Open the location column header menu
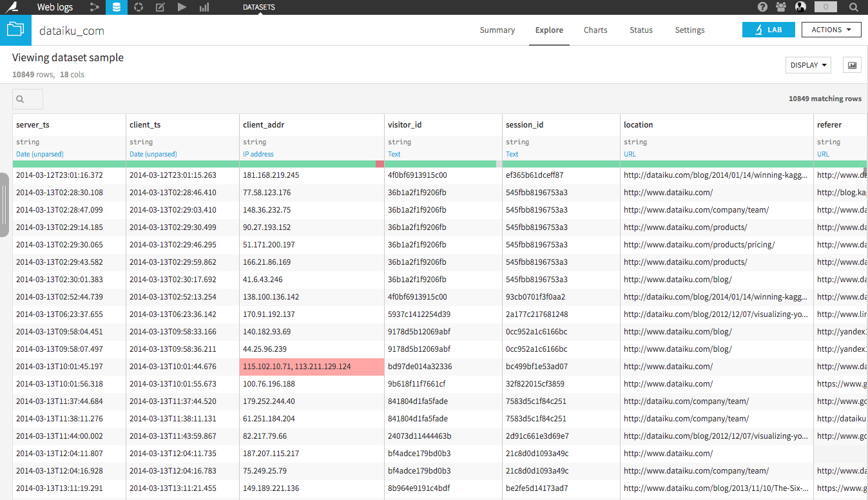Screen dimensions: 868x500 pos(639,125)
